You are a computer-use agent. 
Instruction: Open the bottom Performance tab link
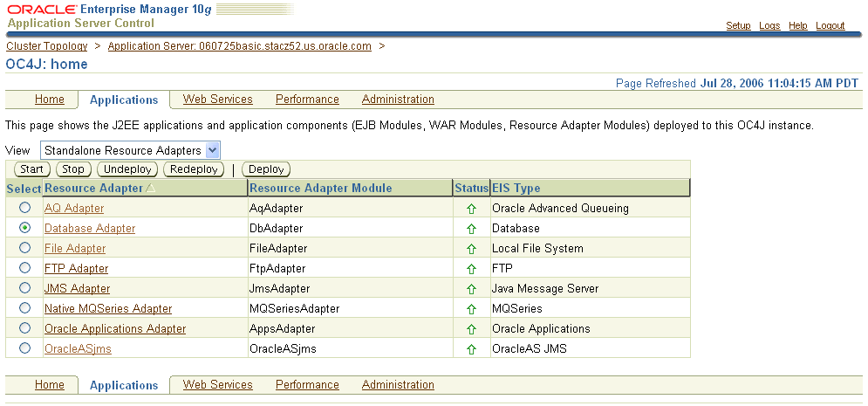pos(307,384)
